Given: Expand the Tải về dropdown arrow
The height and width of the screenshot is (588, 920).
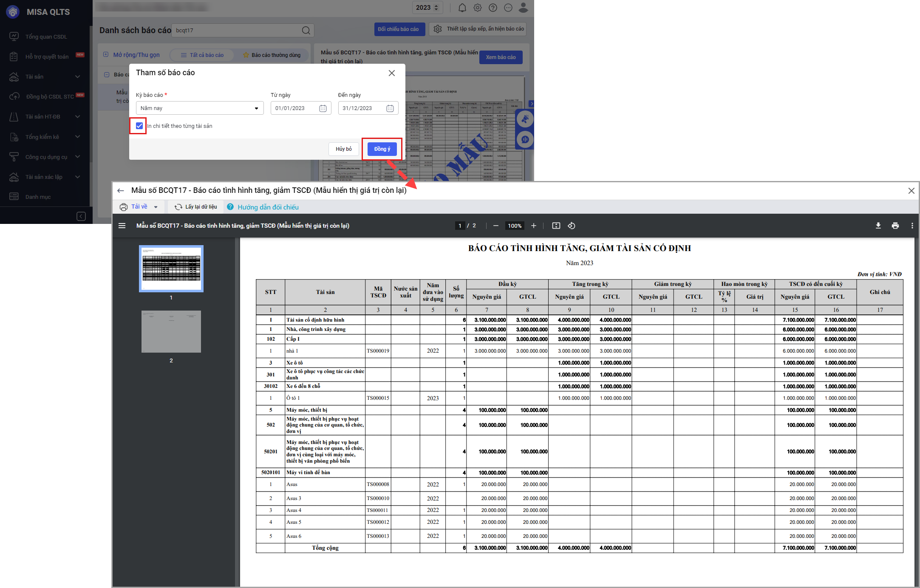Looking at the screenshot, I should click(x=156, y=207).
